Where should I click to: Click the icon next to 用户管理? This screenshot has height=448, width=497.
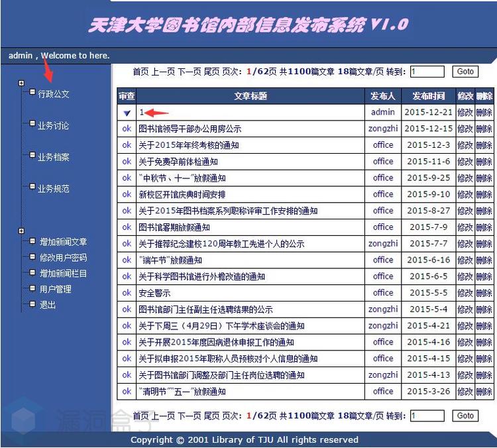click(x=32, y=288)
